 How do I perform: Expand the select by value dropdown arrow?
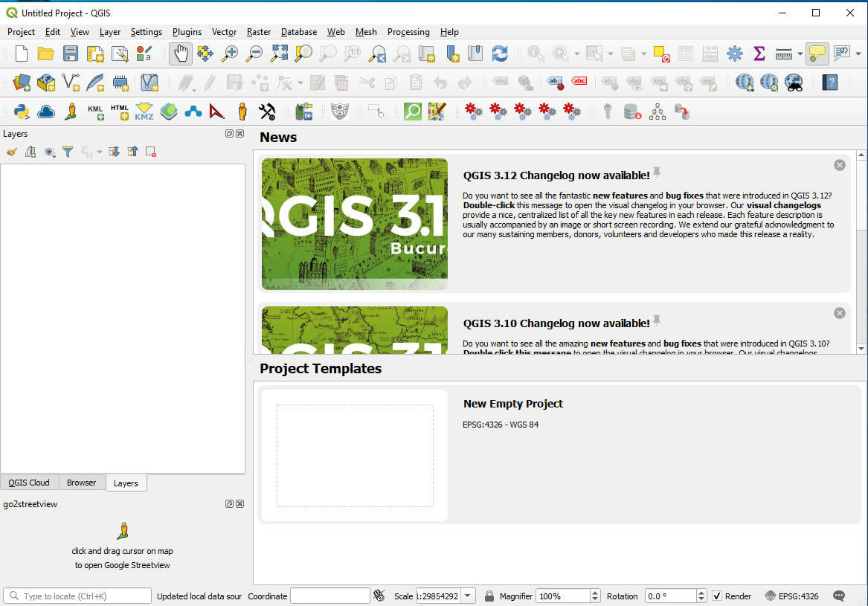pos(644,54)
